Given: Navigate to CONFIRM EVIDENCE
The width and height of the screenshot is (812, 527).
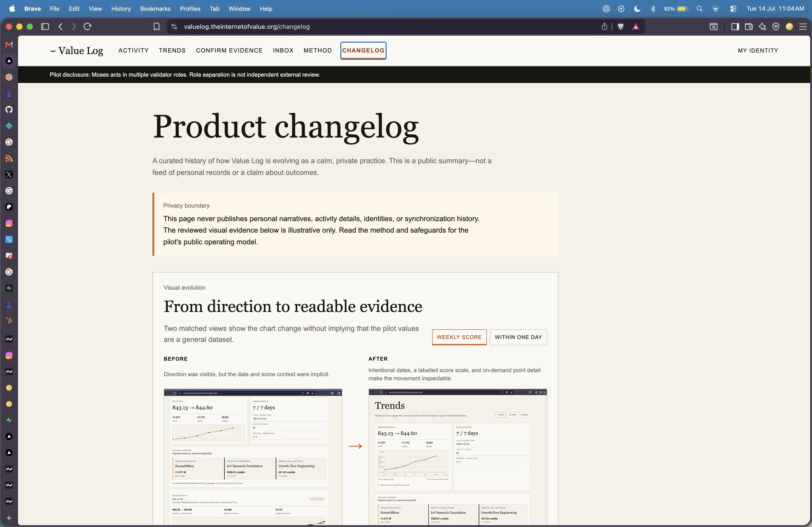Looking at the screenshot, I should (x=229, y=50).
